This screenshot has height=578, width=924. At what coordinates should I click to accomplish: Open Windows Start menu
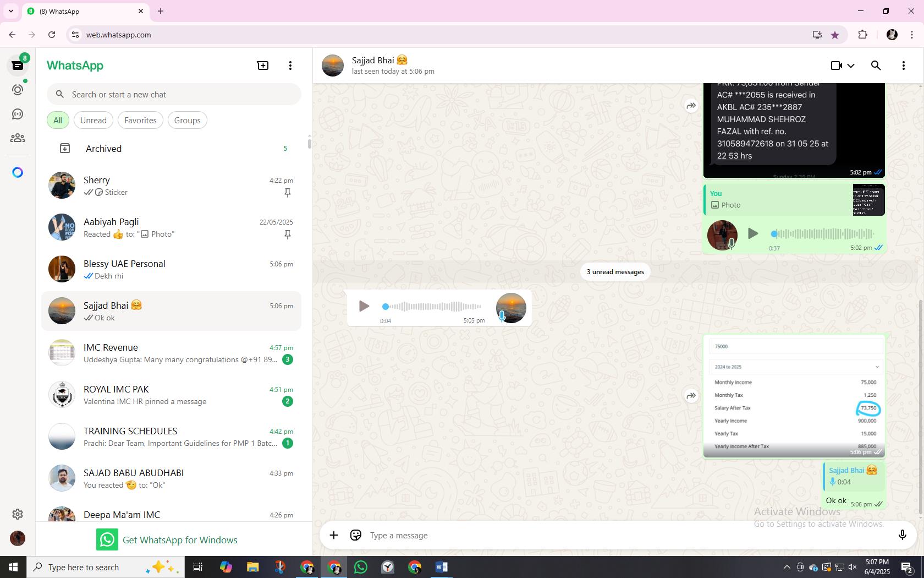pyautogui.click(x=13, y=567)
